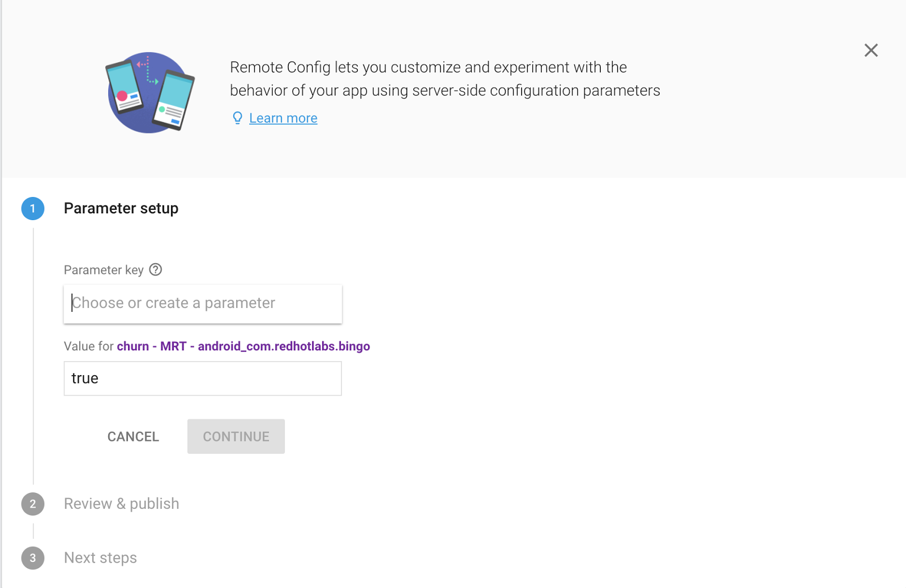
Task: Click the step 2 number circle
Action: [x=33, y=504]
